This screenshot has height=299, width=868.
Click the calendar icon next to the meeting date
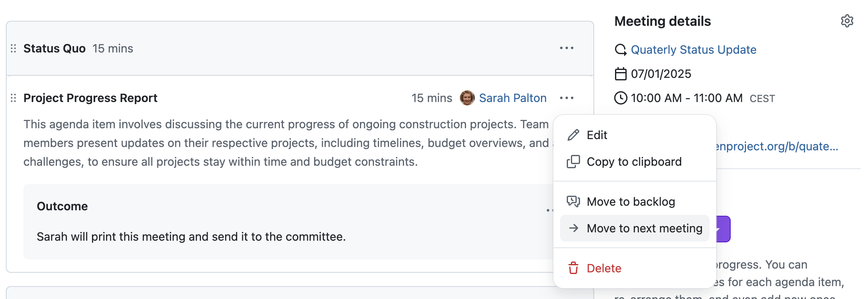[x=621, y=74]
